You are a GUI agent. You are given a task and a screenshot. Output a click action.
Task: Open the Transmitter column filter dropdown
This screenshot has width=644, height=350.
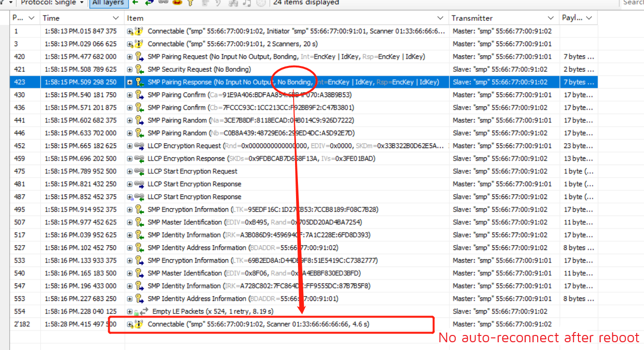(550, 17)
